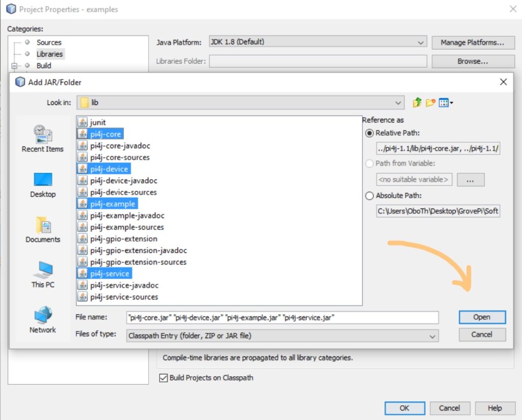Select the Build category

(x=44, y=66)
